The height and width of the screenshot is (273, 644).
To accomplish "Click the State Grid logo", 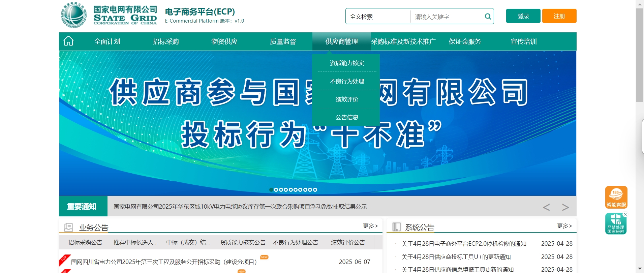I will [74, 15].
